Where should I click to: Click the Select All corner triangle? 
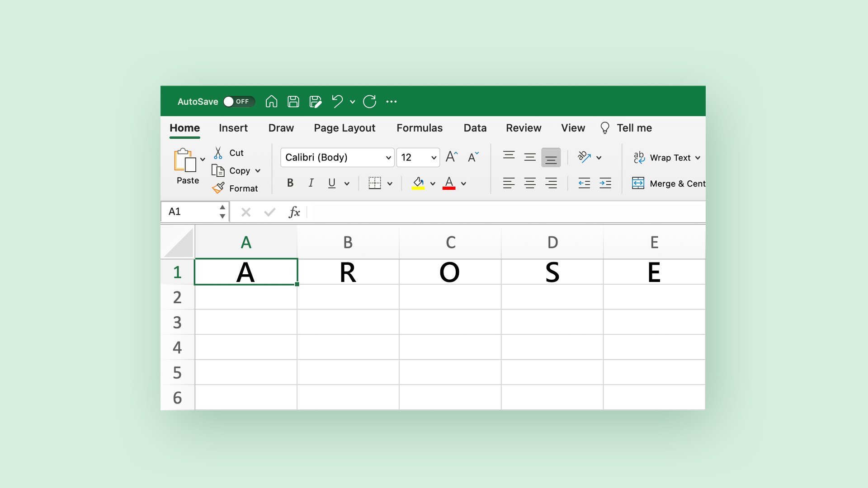click(x=179, y=243)
